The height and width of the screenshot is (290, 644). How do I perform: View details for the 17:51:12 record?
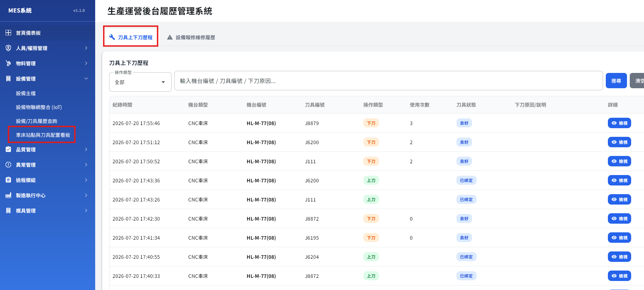coord(619,142)
